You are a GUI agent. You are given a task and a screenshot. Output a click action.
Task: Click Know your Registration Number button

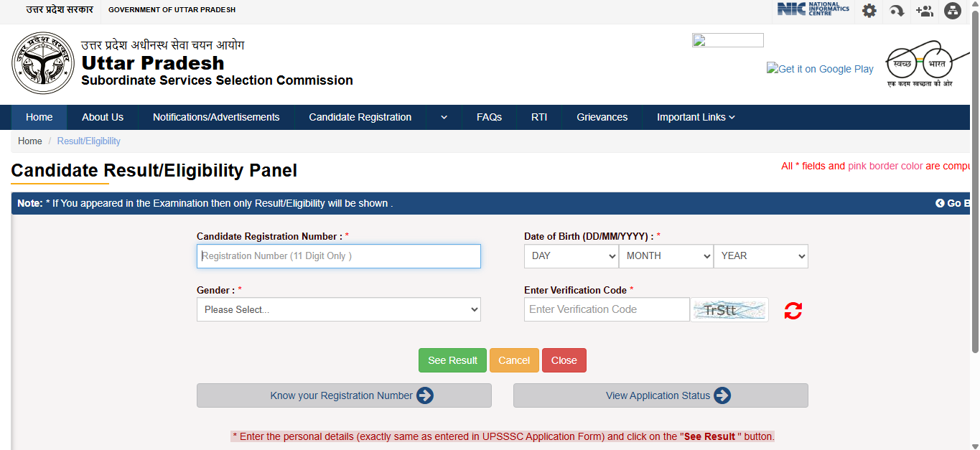tap(344, 395)
